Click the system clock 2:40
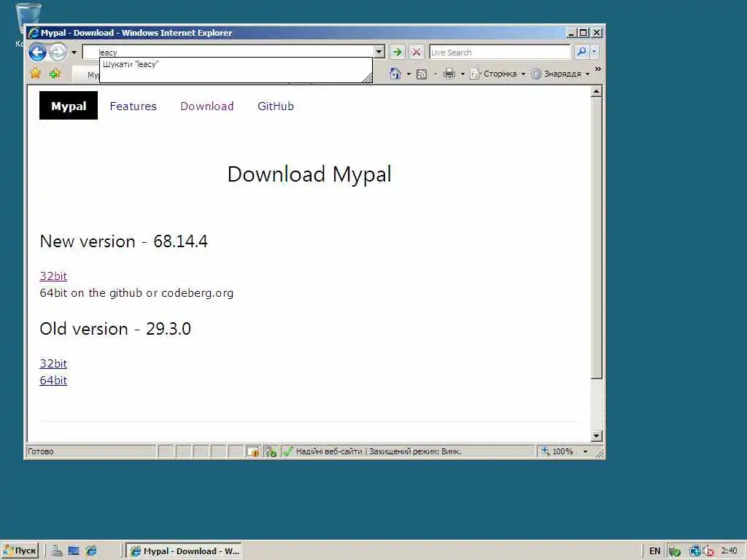The height and width of the screenshot is (560, 747). [729, 551]
